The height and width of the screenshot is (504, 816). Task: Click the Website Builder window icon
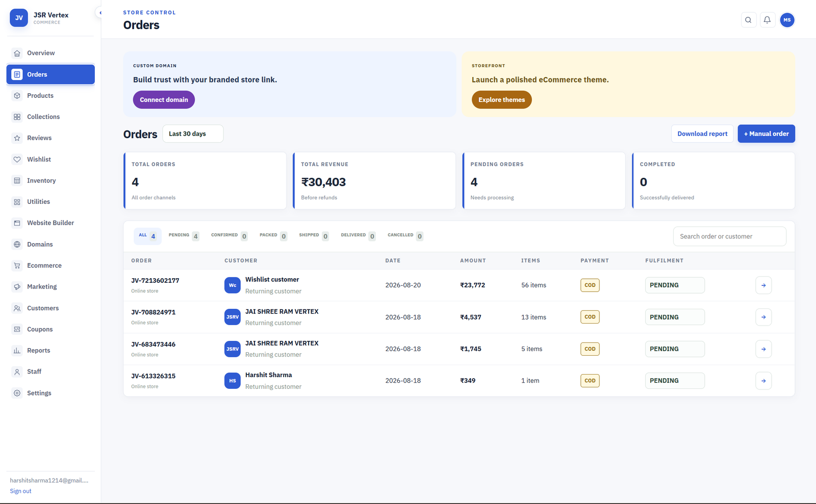pos(17,223)
